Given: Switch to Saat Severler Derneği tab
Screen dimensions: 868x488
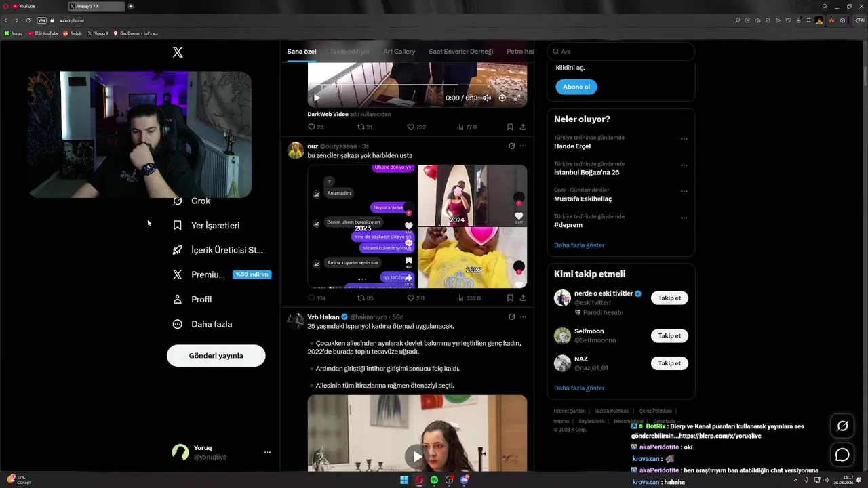Looking at the screenshot, I should (x=460, y=52).
